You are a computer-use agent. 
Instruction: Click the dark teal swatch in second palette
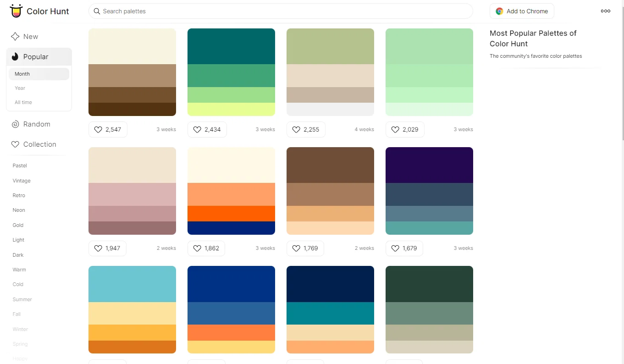(x=231, y=46)
